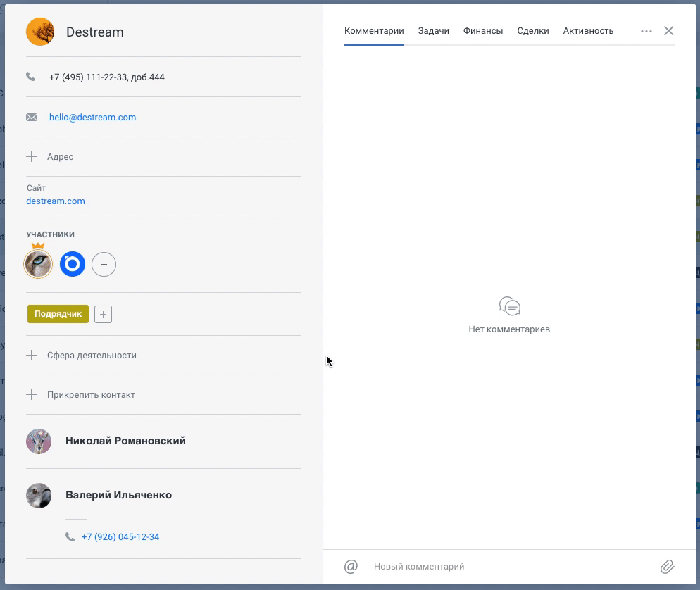Open the destream.com website link
Image resolution: width=700 pixels, height=590 pixels.
[56, 201]
